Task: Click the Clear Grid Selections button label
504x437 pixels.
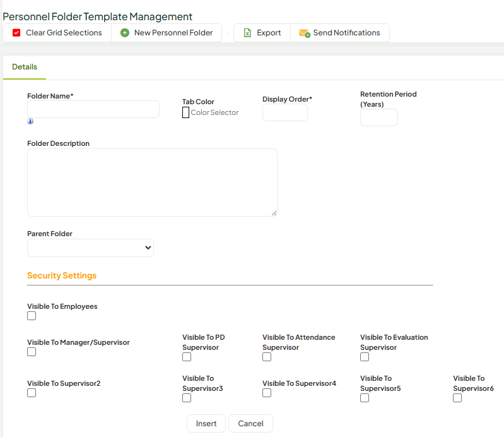Action: 64,33
